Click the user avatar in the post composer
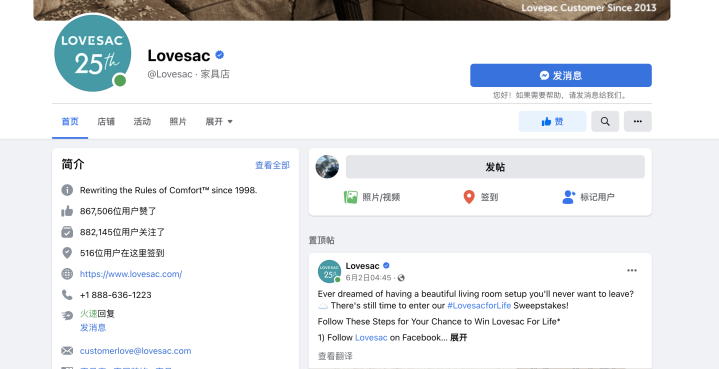The image size is (719, 369). [x=327, y=167]
